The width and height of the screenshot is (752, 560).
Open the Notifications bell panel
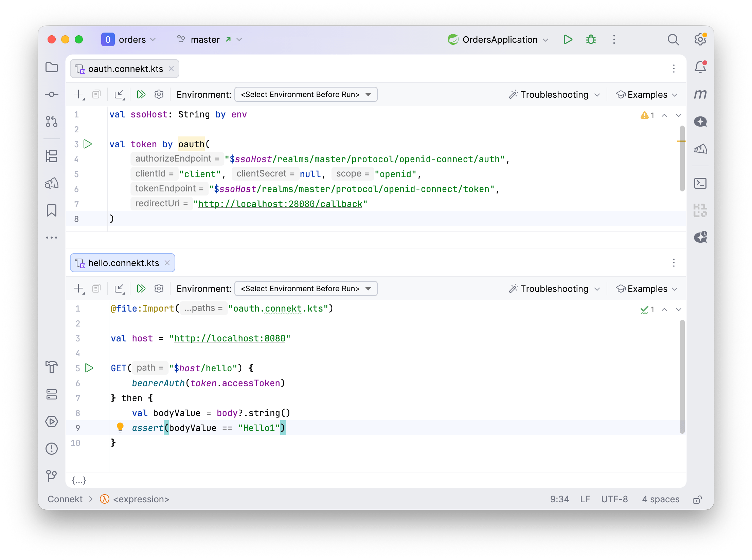pos(700,67)
